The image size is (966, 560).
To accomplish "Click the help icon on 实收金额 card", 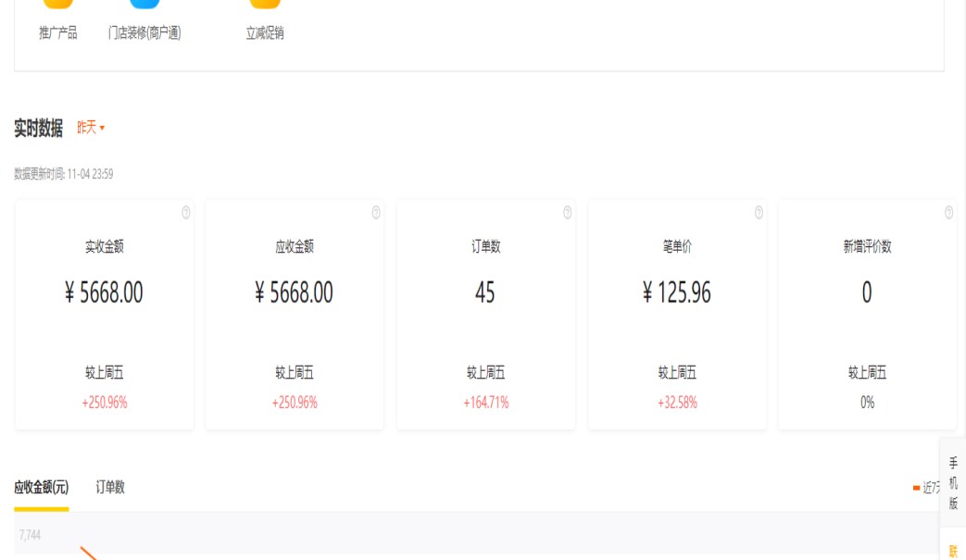I will 185,213.
